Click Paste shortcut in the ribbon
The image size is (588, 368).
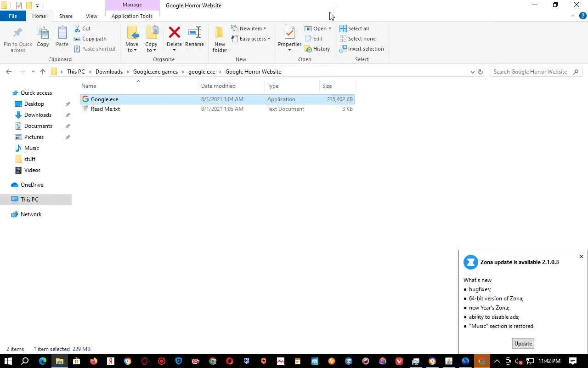[95, 49]
